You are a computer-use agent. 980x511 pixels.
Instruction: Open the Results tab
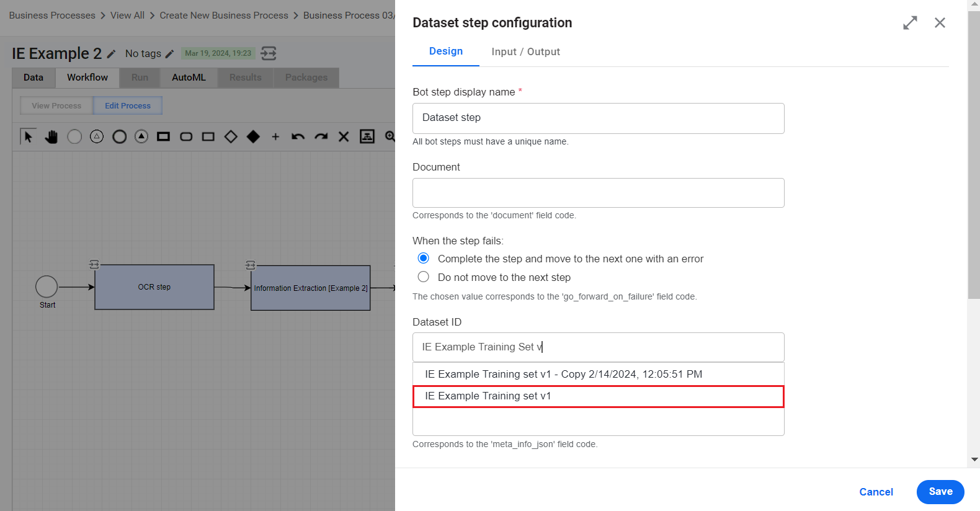pos(246,78)
